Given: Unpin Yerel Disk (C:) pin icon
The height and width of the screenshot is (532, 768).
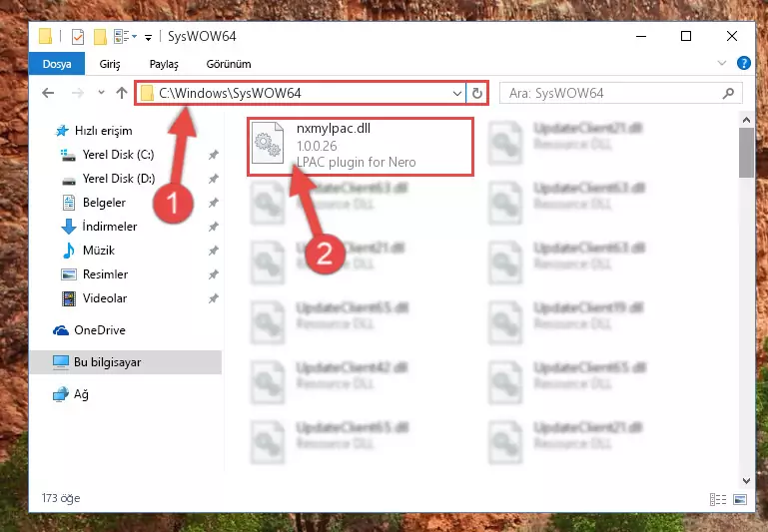Looking at the screenshot, I should click(213, 155).
